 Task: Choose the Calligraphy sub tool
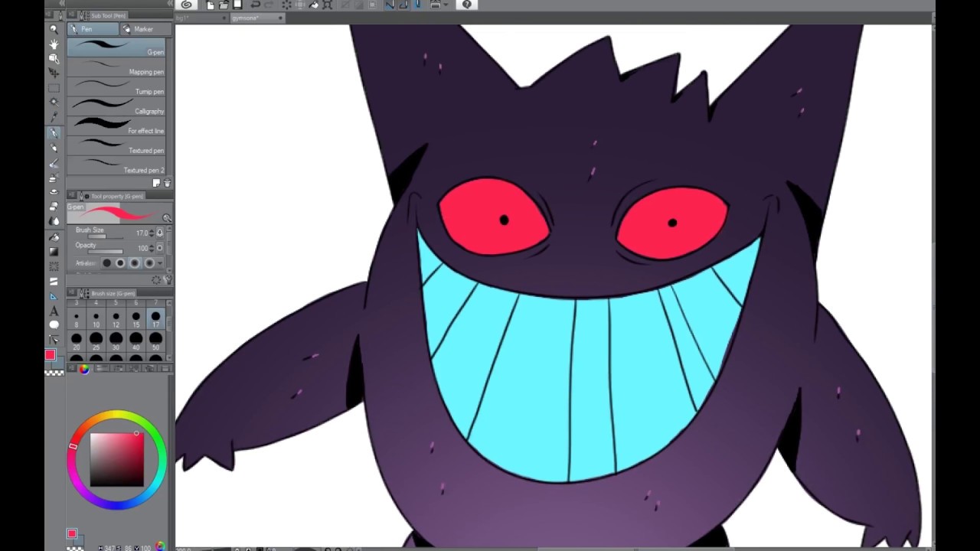(x=116, y=106)
